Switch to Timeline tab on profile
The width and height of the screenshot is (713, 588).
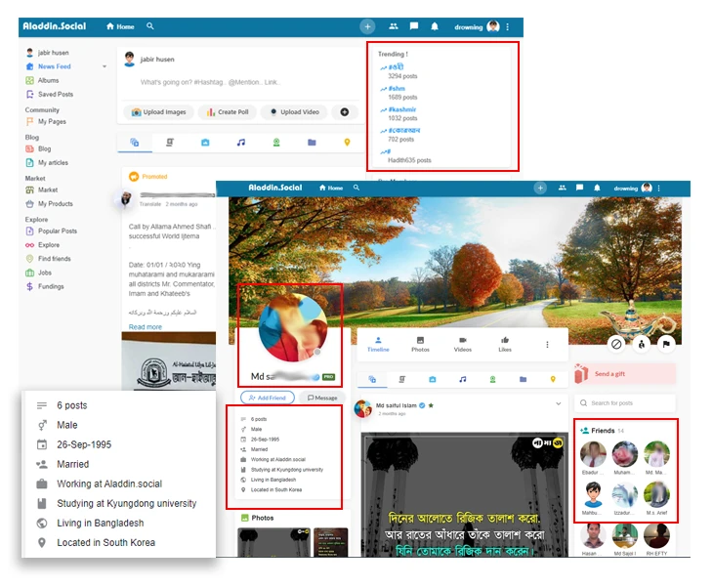point(378,345)
